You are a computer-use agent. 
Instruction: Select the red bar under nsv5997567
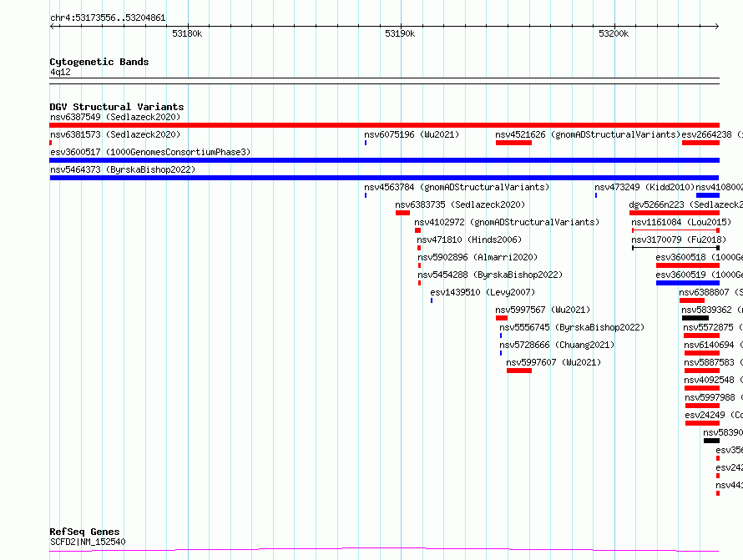(502, 318)
